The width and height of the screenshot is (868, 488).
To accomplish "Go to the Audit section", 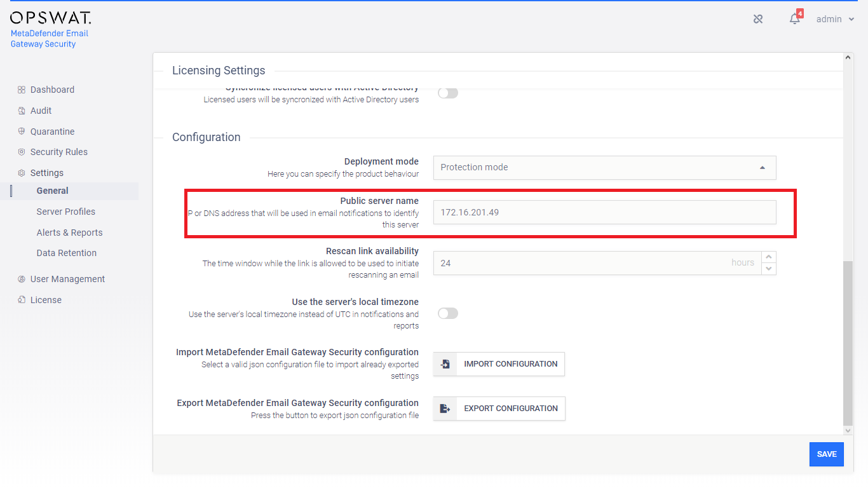I will click(x=41, y=111).
